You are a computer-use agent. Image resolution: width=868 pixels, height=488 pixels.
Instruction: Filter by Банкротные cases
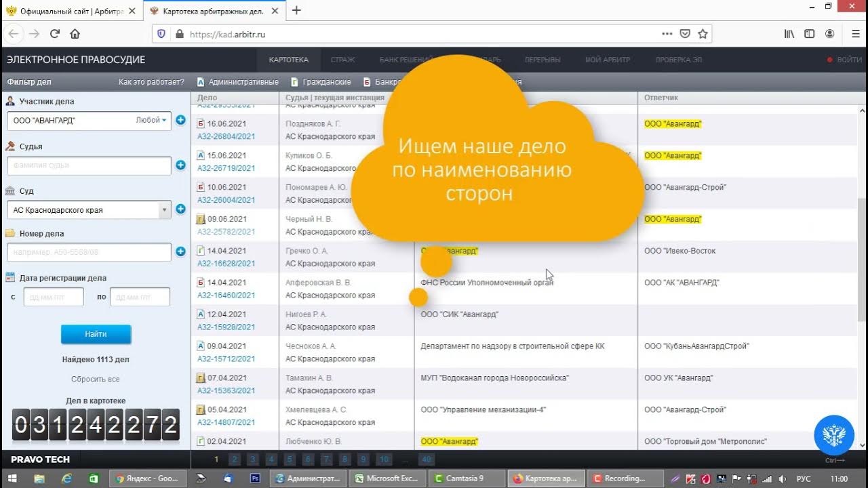(381, 82)
